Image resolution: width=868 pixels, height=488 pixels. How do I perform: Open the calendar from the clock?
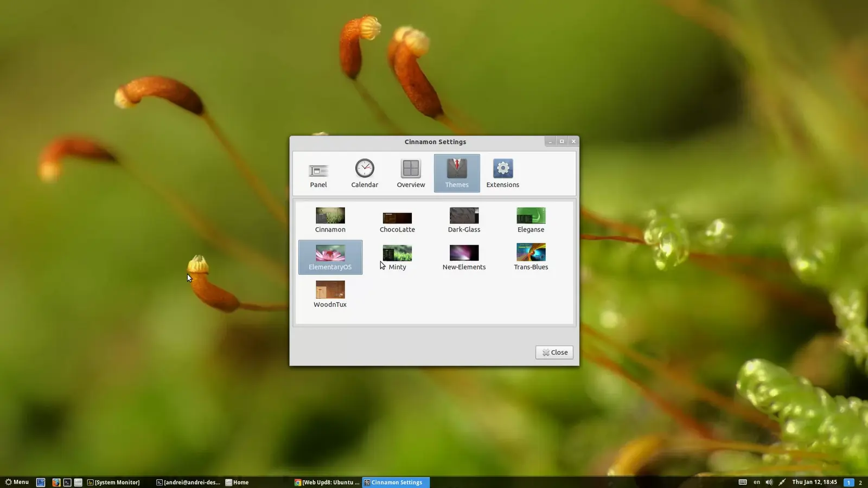pos(814,482)
